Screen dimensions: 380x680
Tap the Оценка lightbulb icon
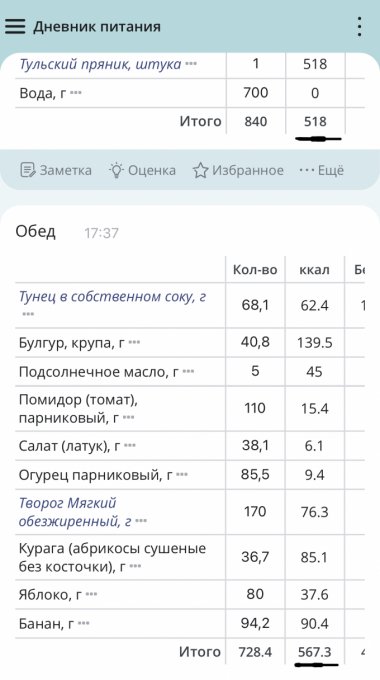[116, 170]
